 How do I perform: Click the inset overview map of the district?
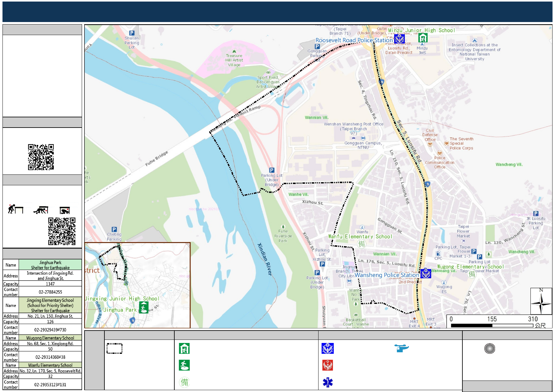coord(137,285)
